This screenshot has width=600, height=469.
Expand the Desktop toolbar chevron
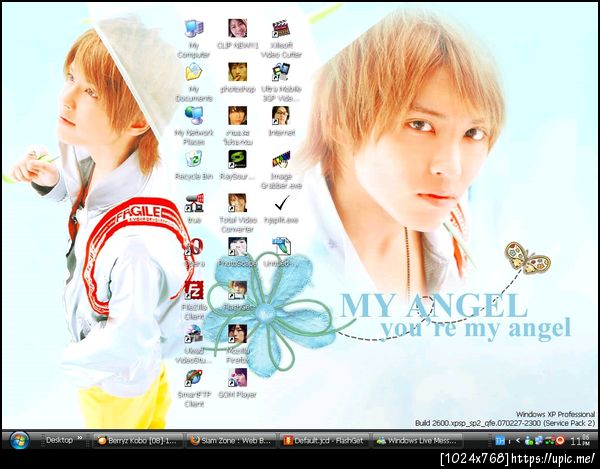(80, 438)
